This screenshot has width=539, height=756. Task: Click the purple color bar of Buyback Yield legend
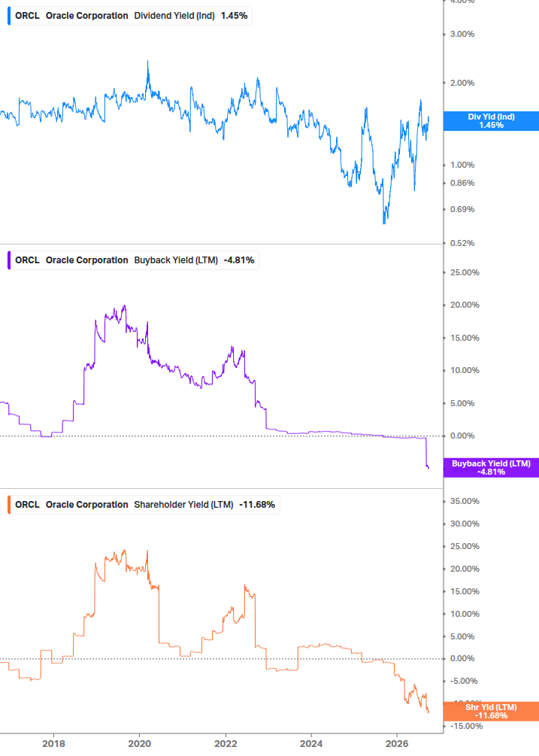9,260
